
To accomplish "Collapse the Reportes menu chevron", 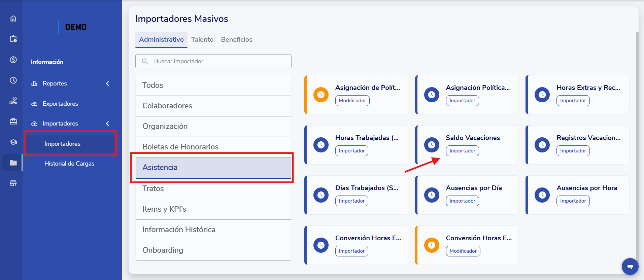I will coord(107,83).
